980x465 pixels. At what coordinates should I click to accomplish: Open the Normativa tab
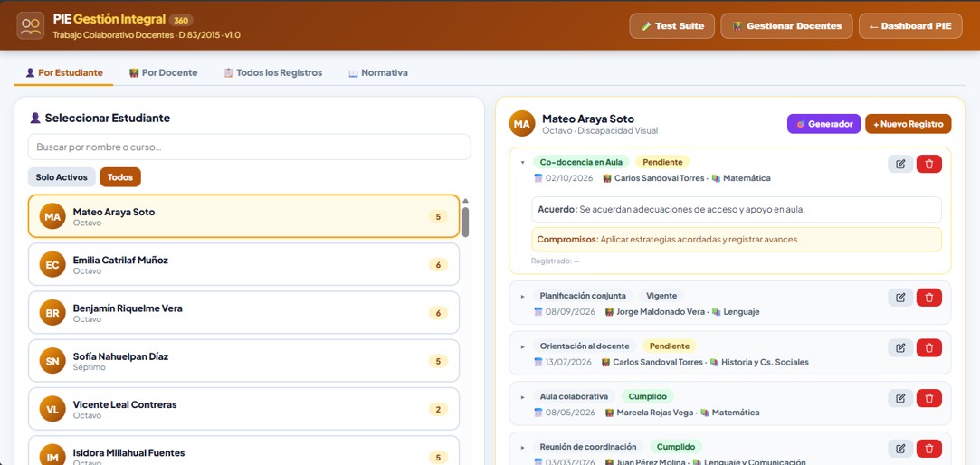click(378, 73)
